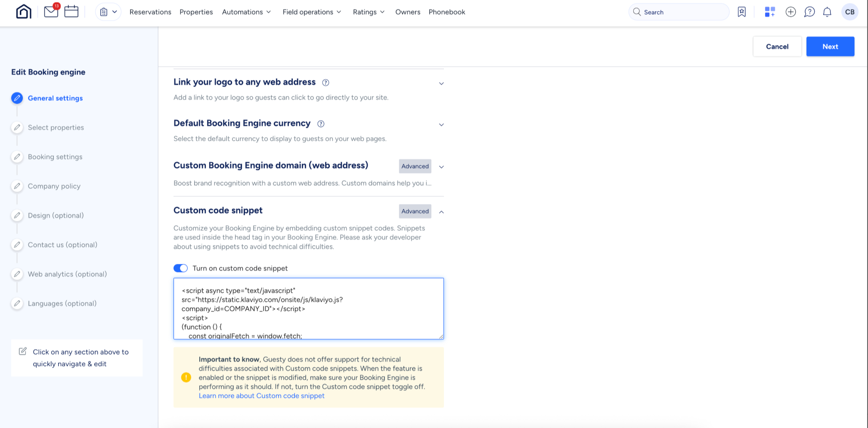Open the Reservations menu item
Image resolution: width=868 pixels, height=428 pixels.
pyautogui.click(x=150, y=12)
